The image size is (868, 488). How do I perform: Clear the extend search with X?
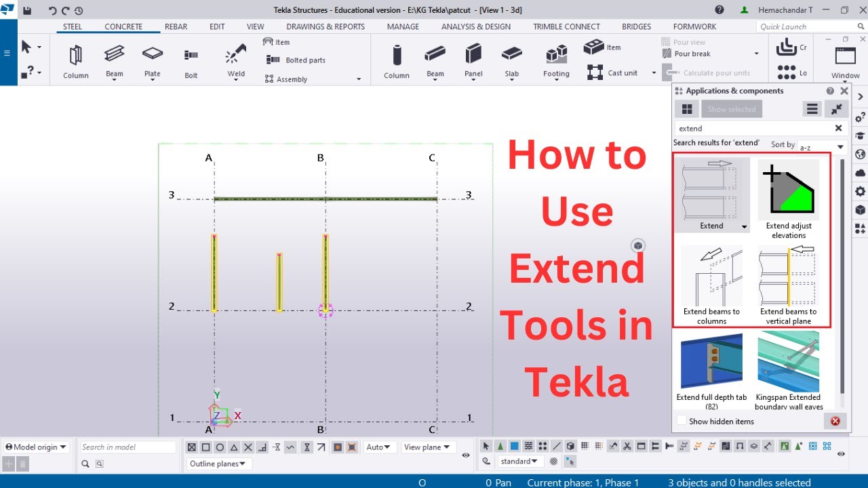[x=838, y=128]
